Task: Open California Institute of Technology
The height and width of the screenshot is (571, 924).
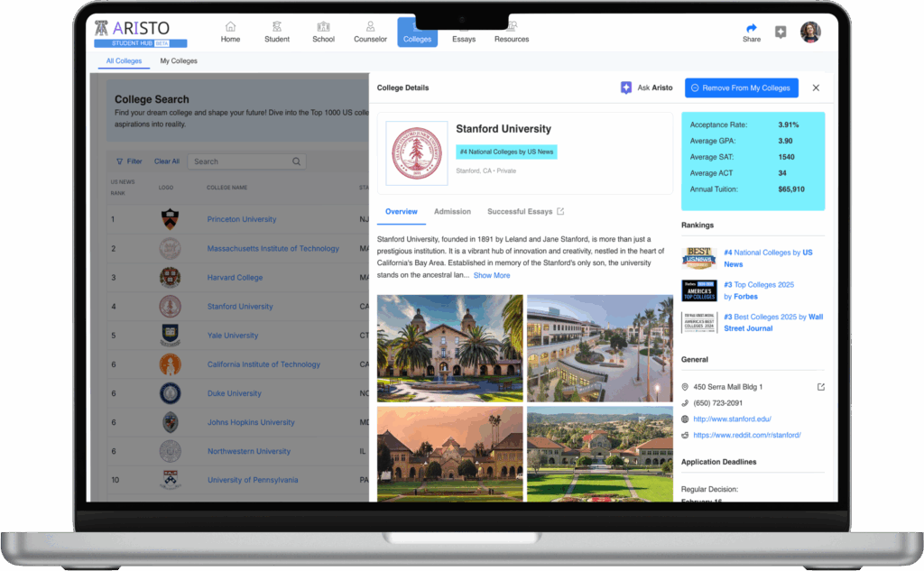Action: [x=263, y=364]
